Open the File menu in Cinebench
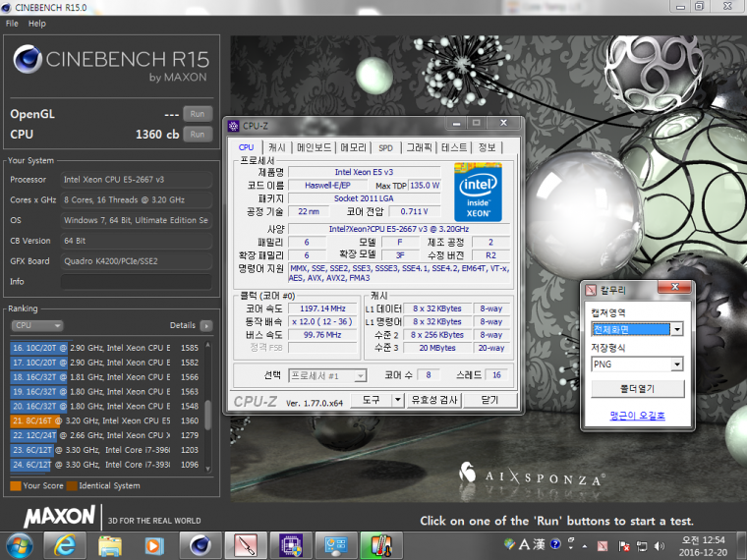The image size is (747, 560). tap(12, 24)
